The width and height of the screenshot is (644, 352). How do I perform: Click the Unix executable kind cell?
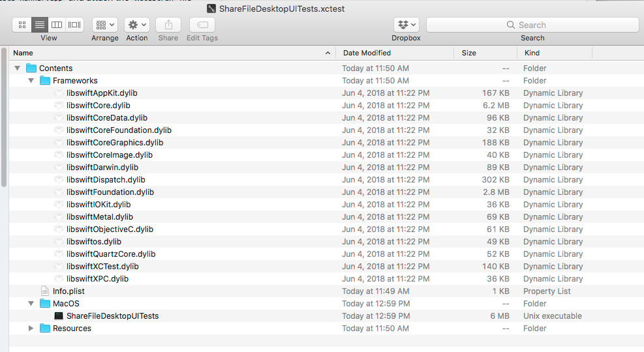553,316
